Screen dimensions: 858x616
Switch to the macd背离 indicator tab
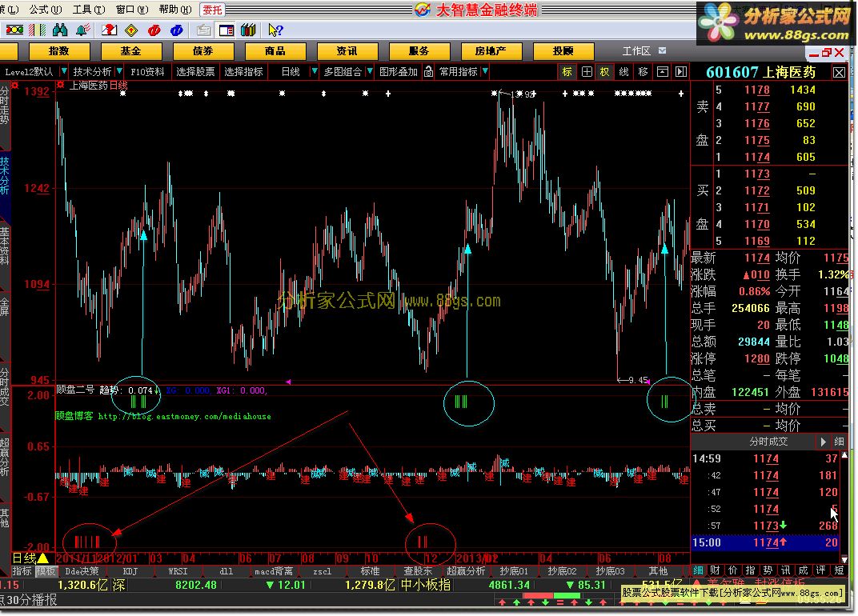(x=273, y=571)
